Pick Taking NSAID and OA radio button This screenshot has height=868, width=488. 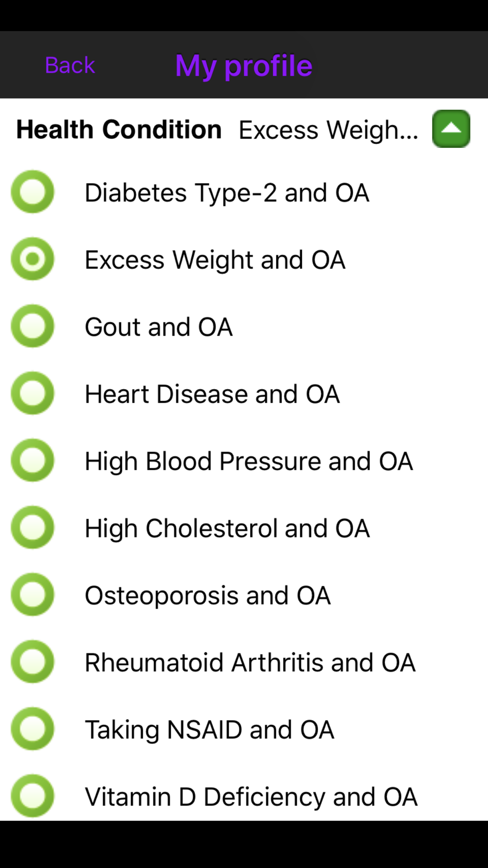(x=33, y=729)
